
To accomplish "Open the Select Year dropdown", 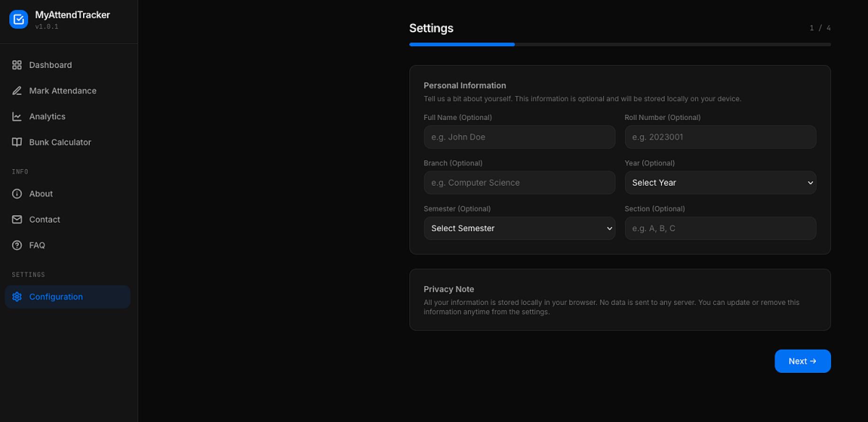I will coord(720,183).
